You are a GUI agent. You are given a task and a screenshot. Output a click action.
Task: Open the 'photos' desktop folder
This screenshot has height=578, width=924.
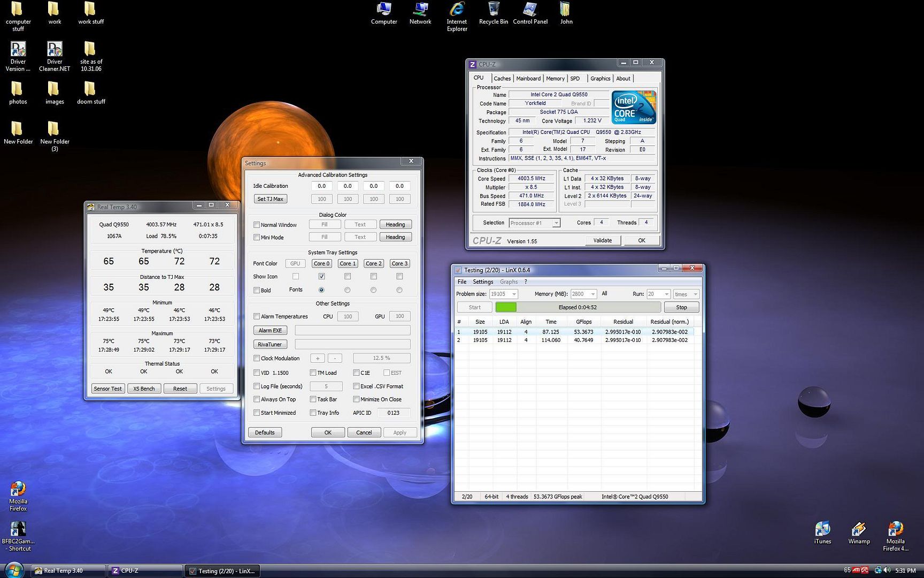18,93
